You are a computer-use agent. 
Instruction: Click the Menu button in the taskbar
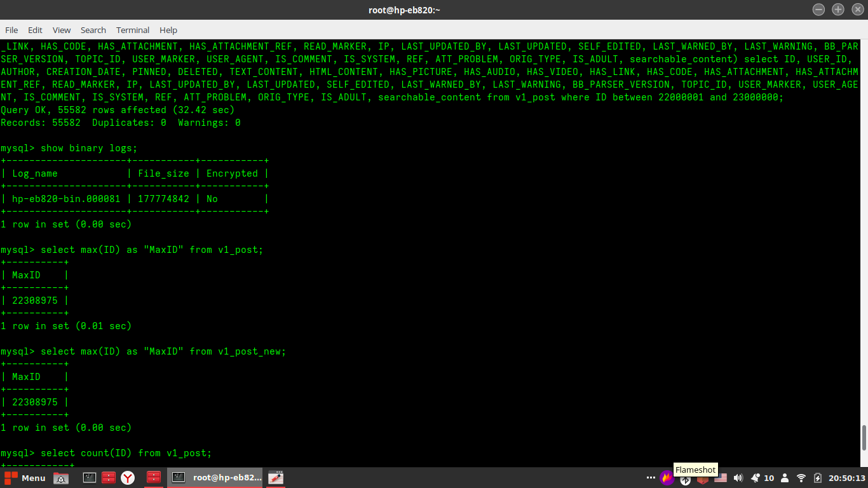click(x=25, y=478)
